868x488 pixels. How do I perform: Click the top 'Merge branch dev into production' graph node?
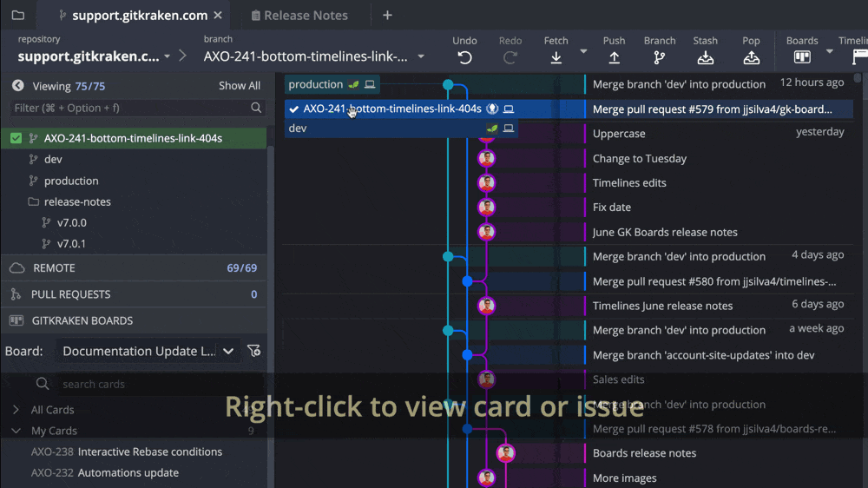tap(448, 85)
